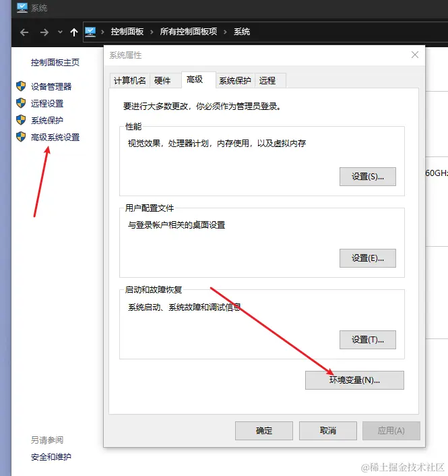448x476 pixels.
Task: Open performance 设置(S)... button
Action: [368, 177]
